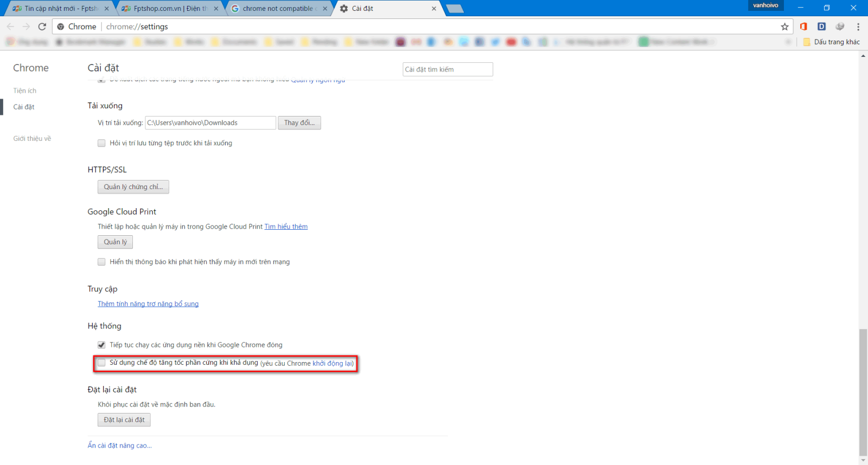Click the 'khởi động lại' relaunch link
This screenshot has width=868, height=465.
(x=332, y=363)
